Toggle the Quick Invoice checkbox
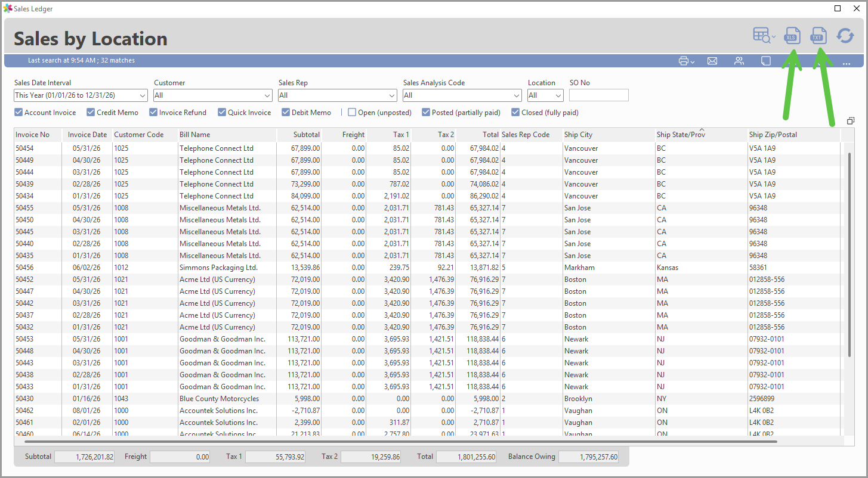This screenshot has height=478, width=868. pos(222,112)
